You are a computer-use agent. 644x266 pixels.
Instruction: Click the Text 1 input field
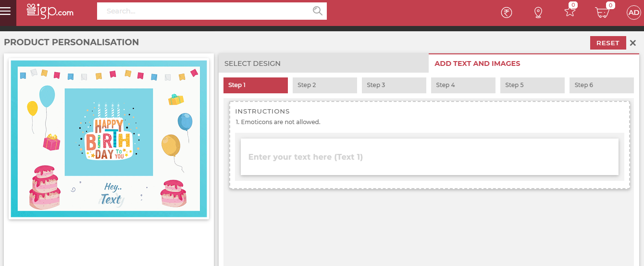coord(429,157)
